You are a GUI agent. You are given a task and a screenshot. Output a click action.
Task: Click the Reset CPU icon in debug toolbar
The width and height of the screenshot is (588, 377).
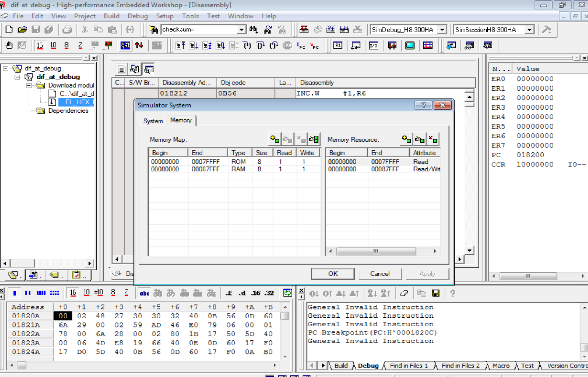(x=180, y=46)
